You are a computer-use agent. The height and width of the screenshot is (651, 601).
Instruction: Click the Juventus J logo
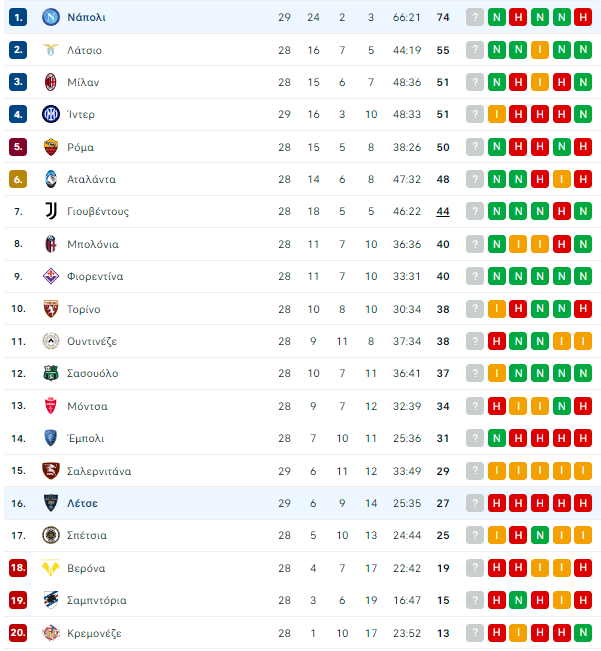pyautogui.click(x=51, y=211)
